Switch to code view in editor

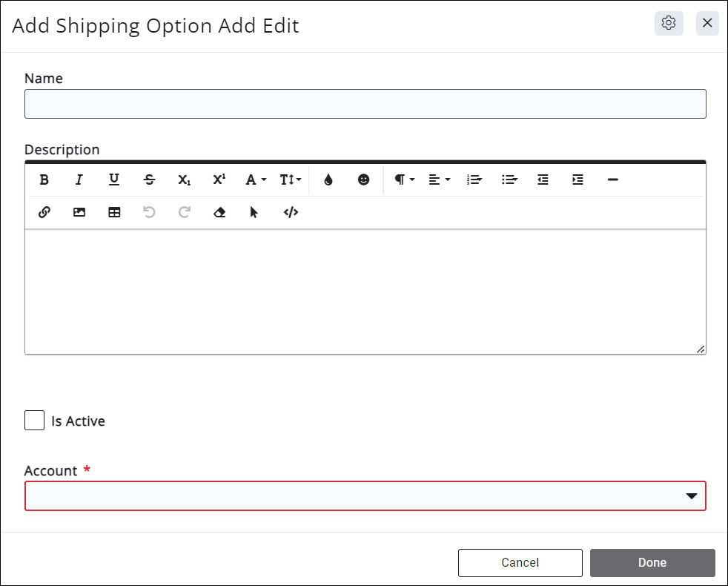click(291, 212)
